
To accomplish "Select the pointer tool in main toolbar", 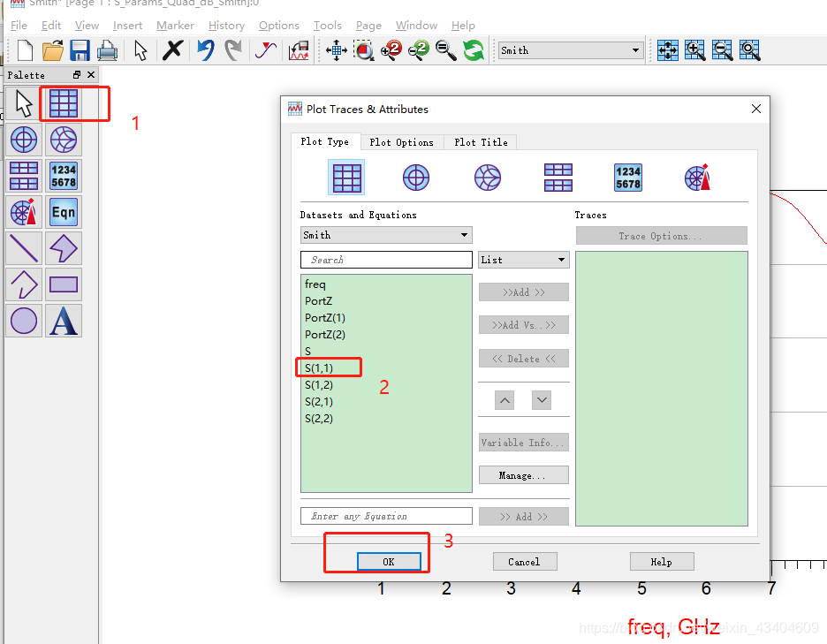I will [x=140, y=50].
